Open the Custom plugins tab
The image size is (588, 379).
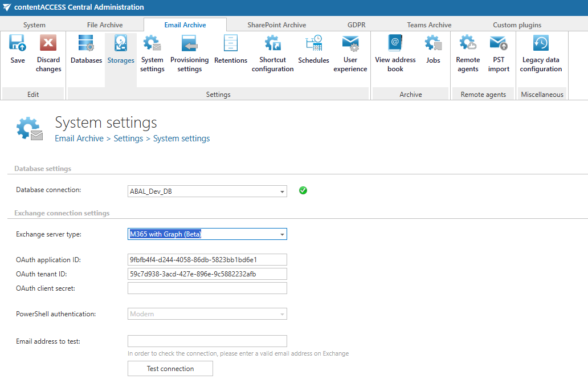[517, 25]
